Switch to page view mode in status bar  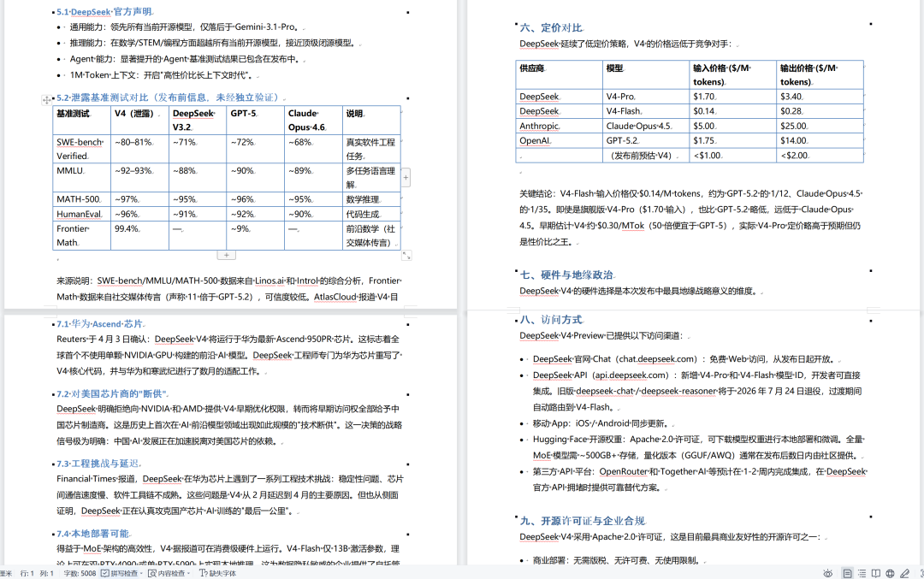(847, 571)
